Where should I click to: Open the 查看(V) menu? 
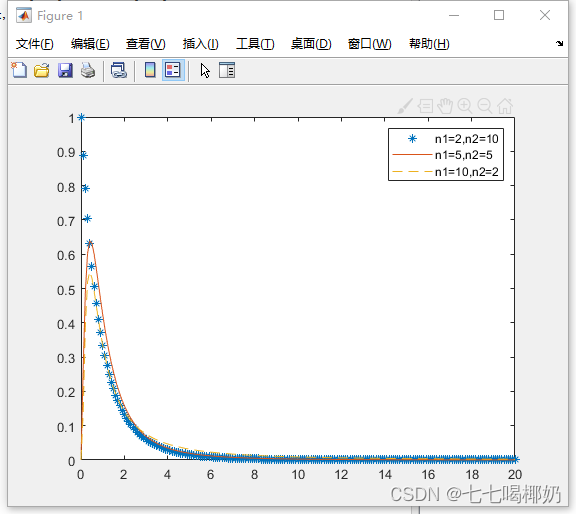[145, 44]
